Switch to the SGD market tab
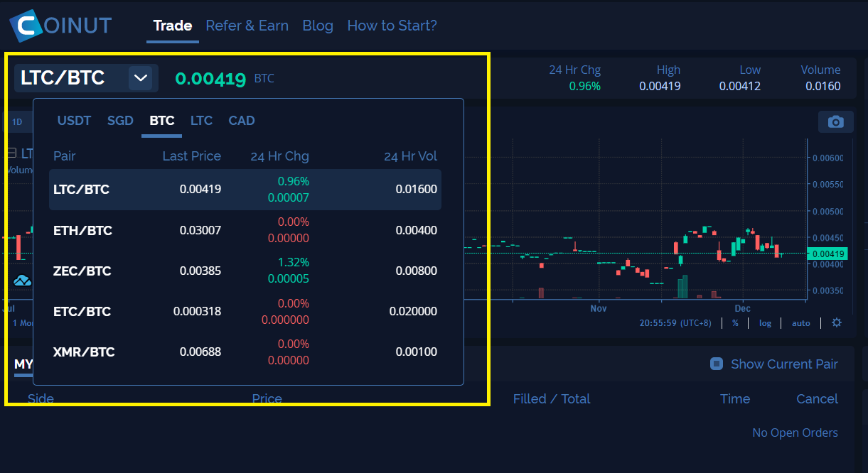 coord(120,121)
